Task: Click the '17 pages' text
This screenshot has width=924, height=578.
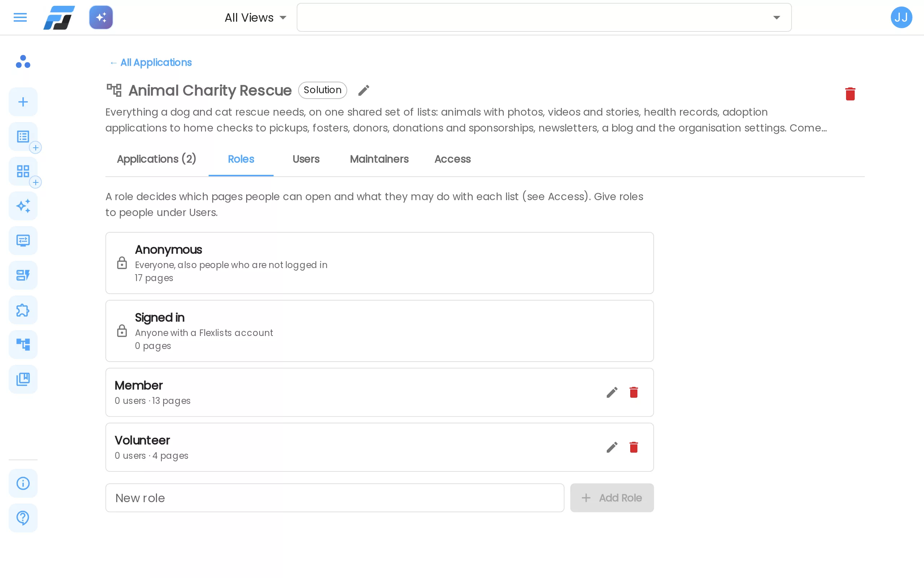Action: click(x=154, y=278)
